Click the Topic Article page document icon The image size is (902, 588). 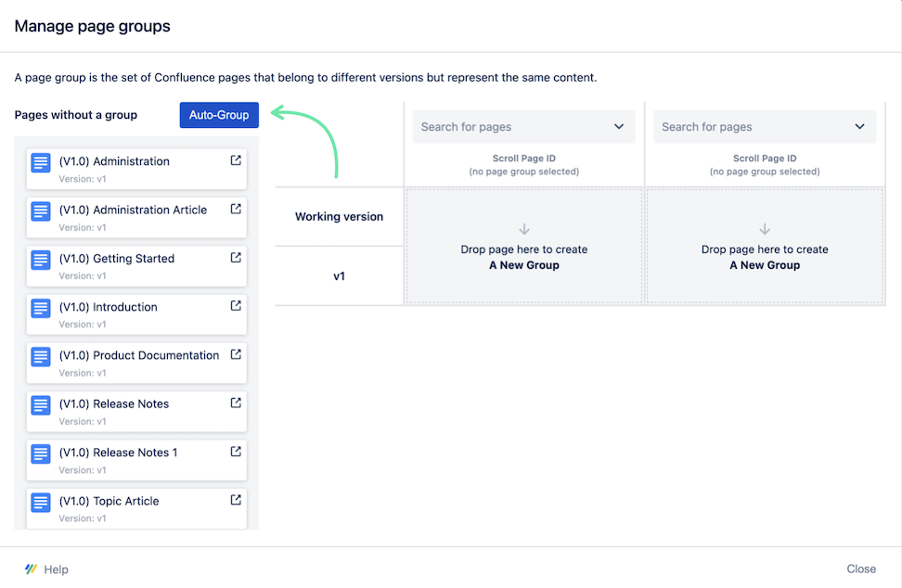(41, 502)
